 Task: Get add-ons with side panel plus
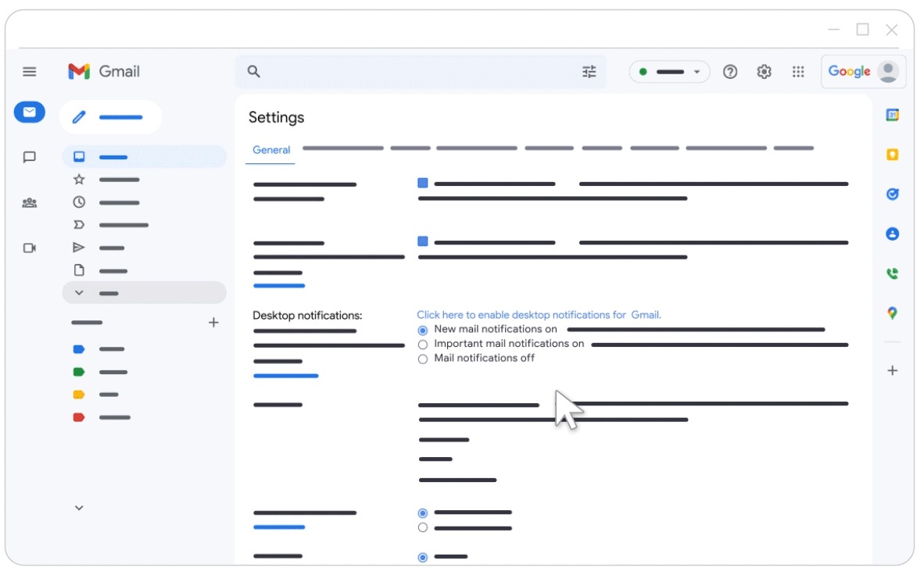pos(892,370)
